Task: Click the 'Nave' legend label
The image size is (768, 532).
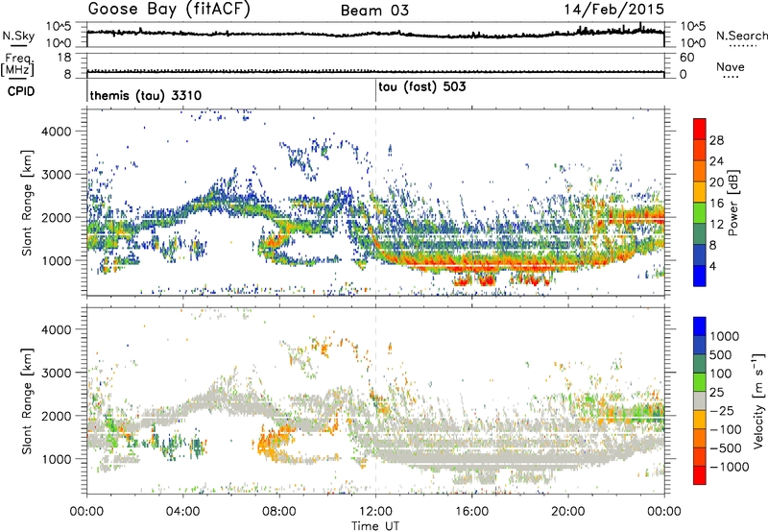Action: coord(731,67)
